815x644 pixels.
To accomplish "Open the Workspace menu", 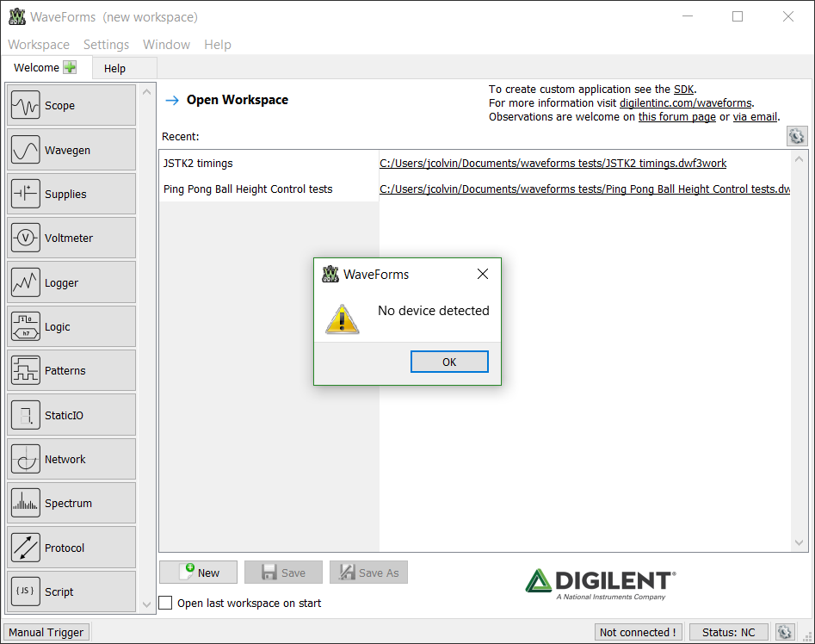I will 39,45.
